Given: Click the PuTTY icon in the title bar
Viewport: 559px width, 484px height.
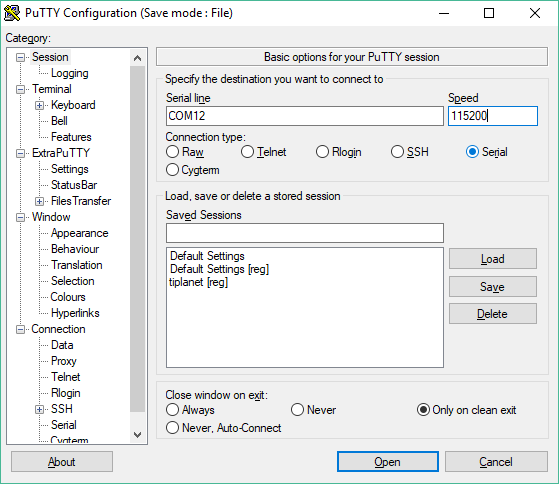Looking at the screenshot, I should click(x=12, y=13).
